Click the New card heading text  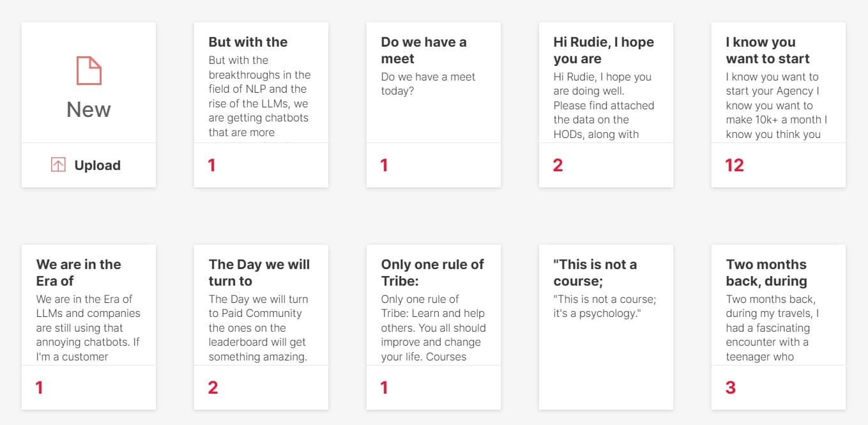click(89, 109)
